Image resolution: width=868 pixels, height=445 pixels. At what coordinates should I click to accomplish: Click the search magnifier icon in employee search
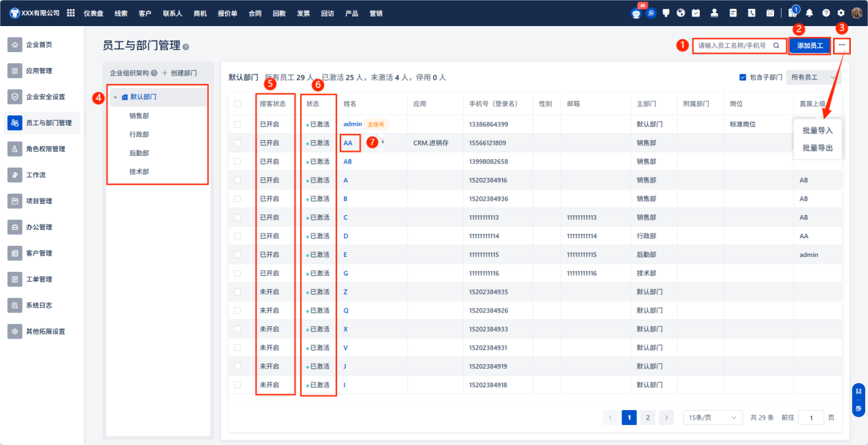(x=776, y=46)
